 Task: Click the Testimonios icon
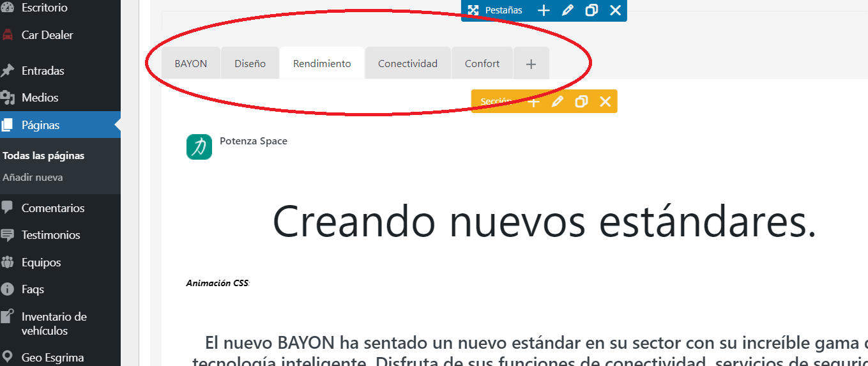8,235
